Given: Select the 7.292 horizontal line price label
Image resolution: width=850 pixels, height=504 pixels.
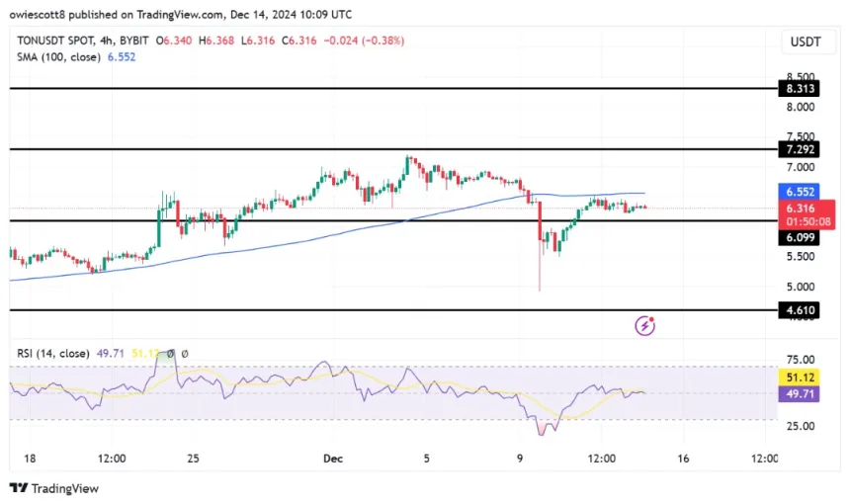Looking at the screenshot, I should pyautogui.click(x=799, y=149).
